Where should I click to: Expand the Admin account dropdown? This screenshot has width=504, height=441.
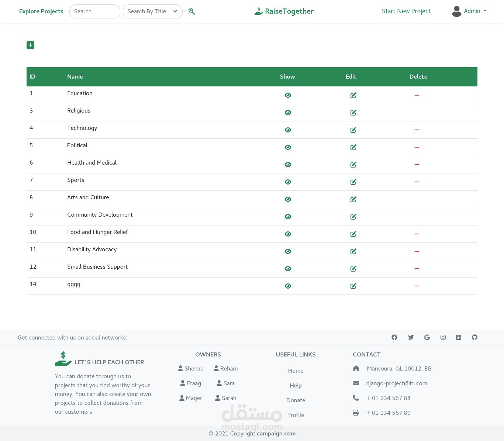pos(475,11)
